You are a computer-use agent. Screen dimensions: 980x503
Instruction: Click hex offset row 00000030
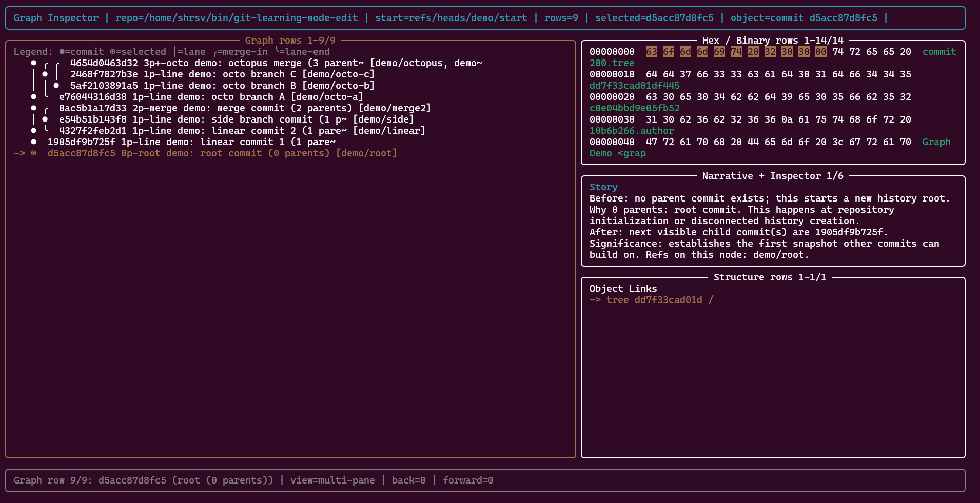point(612,119)
